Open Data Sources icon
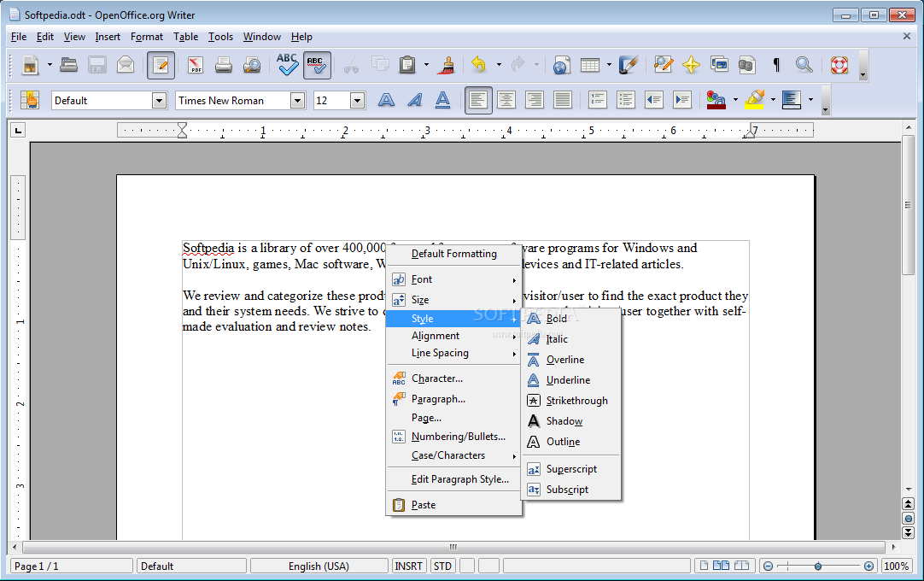Viewport: 924px width, 581px height. 747,65
